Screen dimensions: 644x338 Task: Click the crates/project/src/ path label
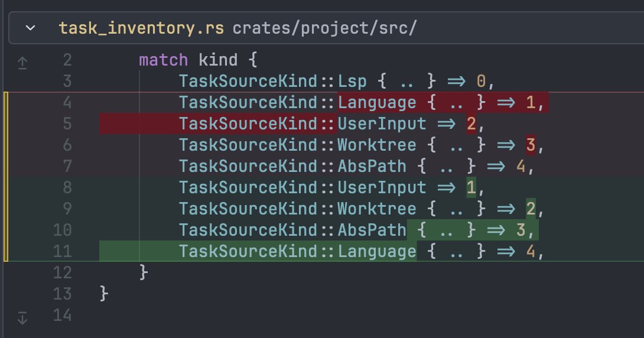tap(324, 28)
